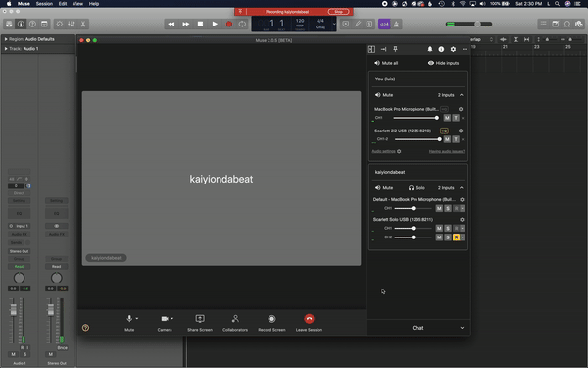Open the microphone options arrow beside Mute

[137, 318]
